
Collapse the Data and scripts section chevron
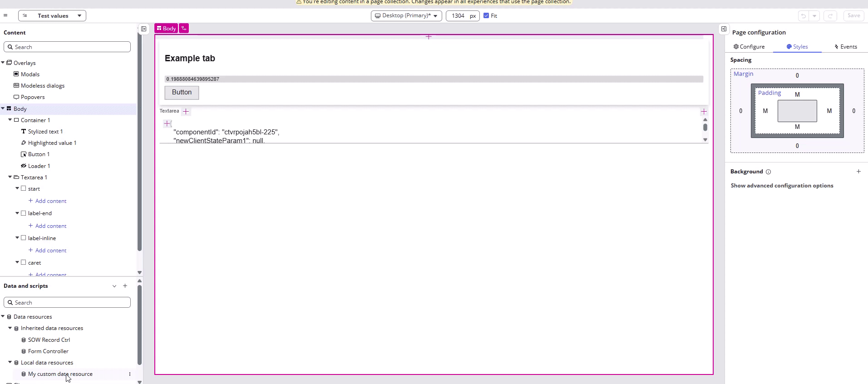coord(114,286)
